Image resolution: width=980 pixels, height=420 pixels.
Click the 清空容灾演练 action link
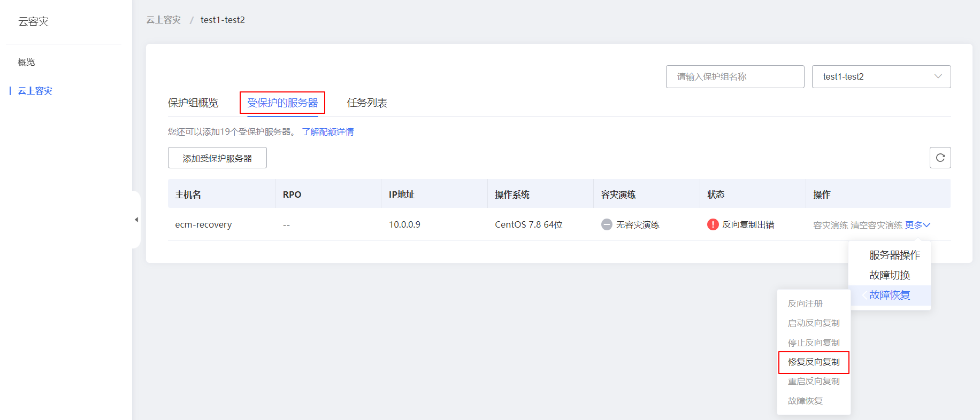tap(876, 225)
